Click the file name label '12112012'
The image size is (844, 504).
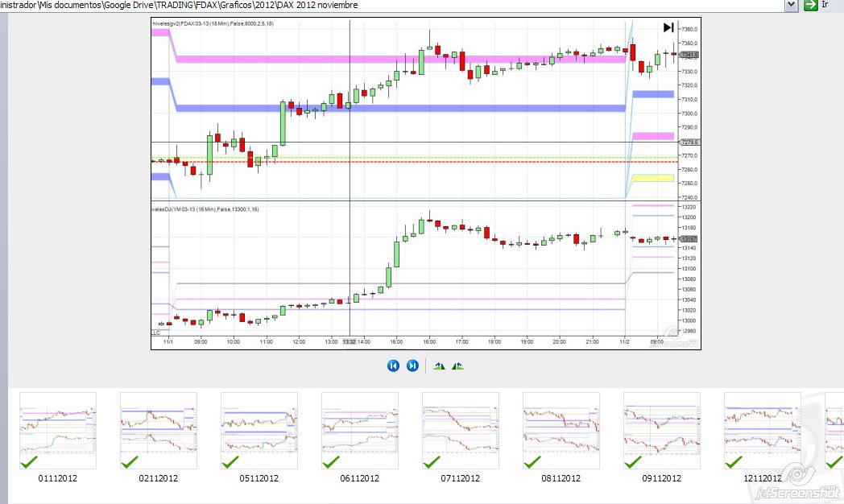(x=762, y=478)
